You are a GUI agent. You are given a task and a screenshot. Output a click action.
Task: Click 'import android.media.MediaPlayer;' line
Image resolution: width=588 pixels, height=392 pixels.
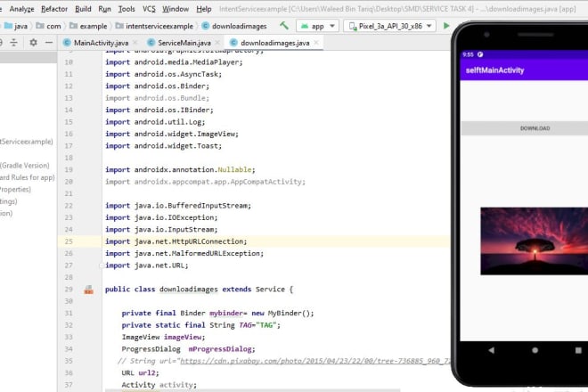point(174,62)
